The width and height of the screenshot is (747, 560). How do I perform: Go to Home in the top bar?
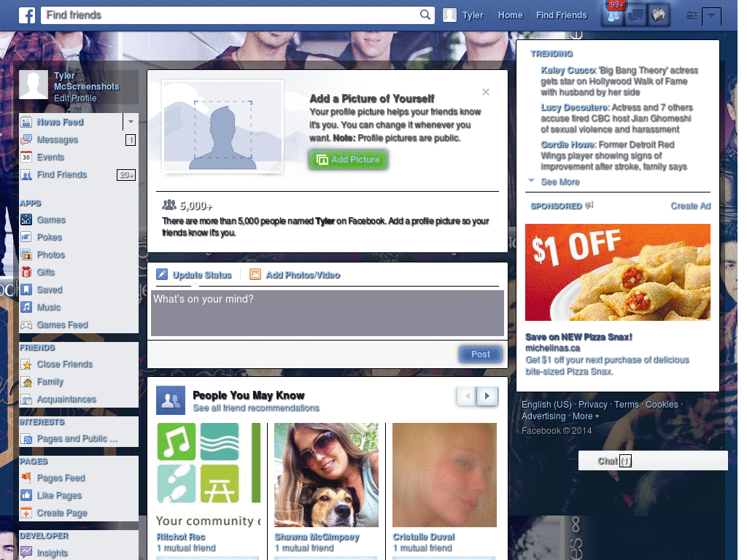510,15
